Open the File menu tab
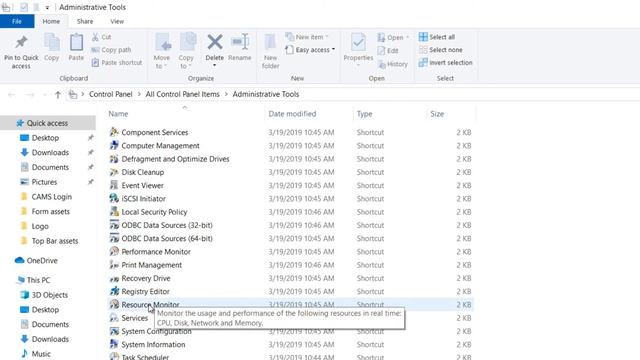 17,21
